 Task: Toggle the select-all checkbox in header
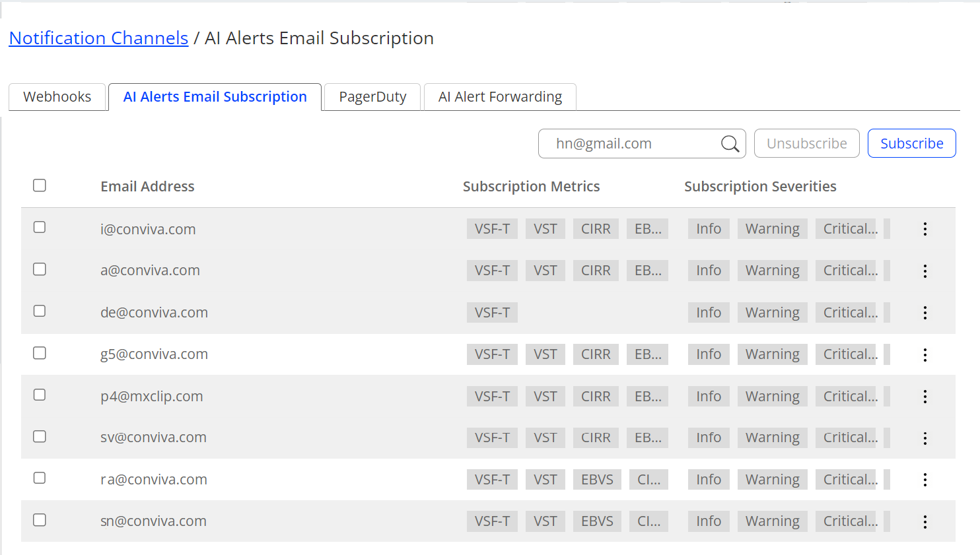(40, 185)
